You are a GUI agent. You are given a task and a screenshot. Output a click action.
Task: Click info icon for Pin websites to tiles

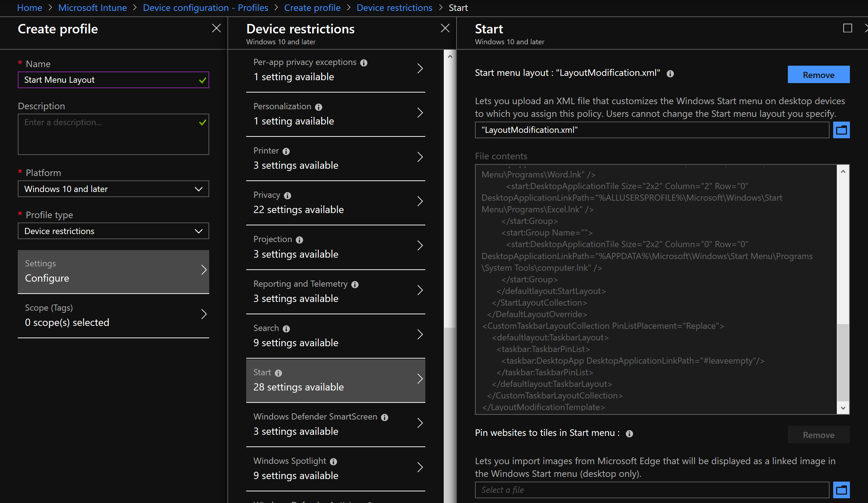point(629,434)
